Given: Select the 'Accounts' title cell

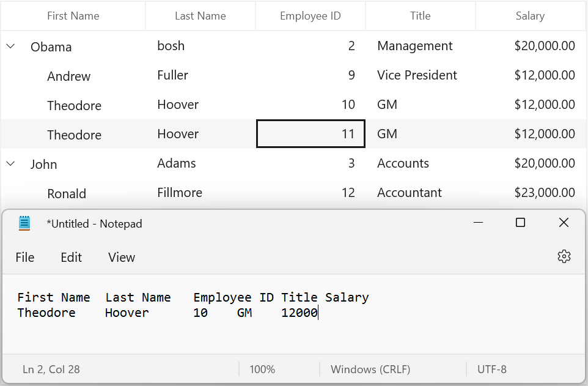Looking at the screenshot, I should point(421,163).
